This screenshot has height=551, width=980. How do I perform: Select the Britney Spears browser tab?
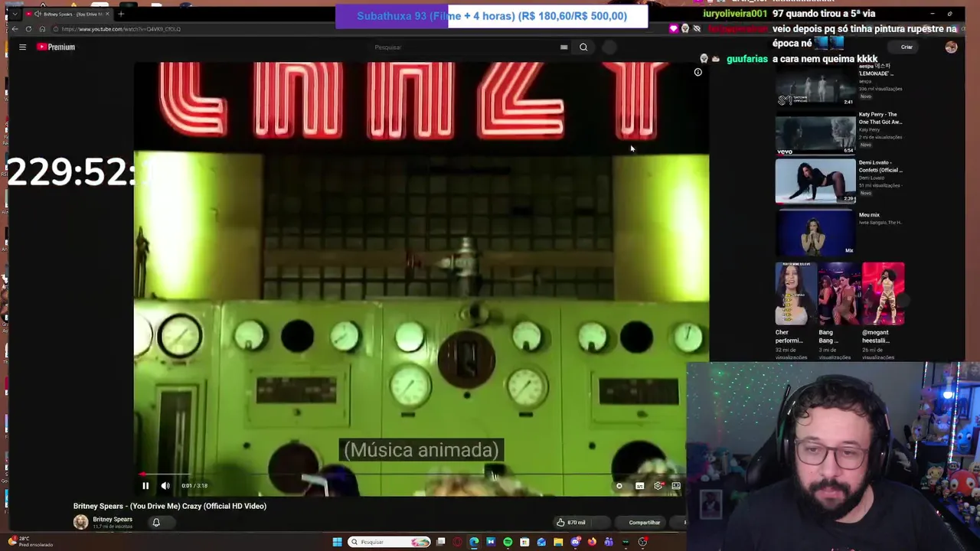click(69, 14)
